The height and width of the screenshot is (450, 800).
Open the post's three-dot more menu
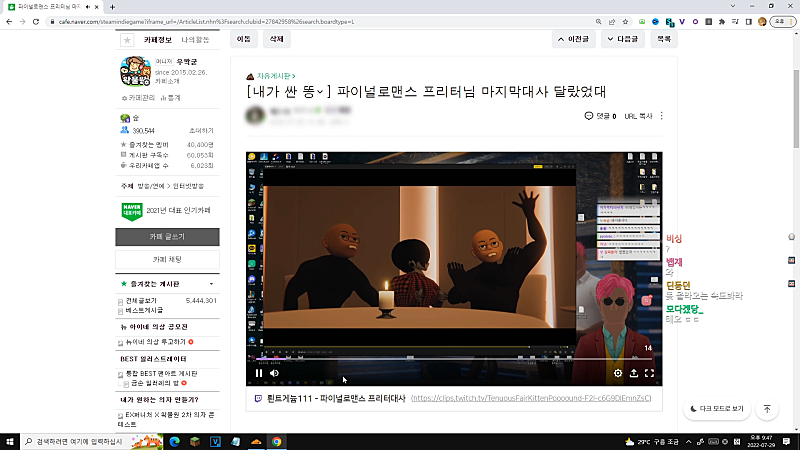pyautogui.click(x=661, y=116)
